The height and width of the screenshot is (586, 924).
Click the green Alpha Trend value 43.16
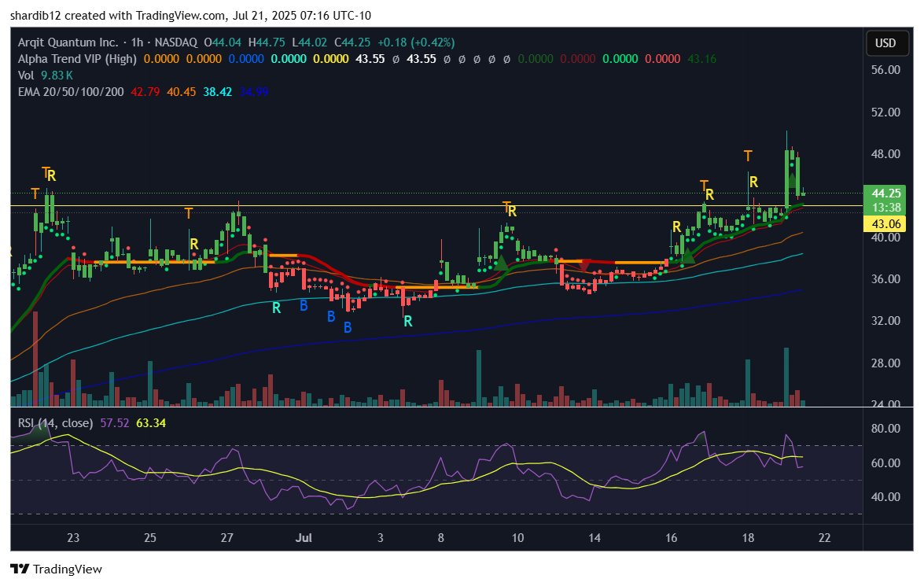701,59
